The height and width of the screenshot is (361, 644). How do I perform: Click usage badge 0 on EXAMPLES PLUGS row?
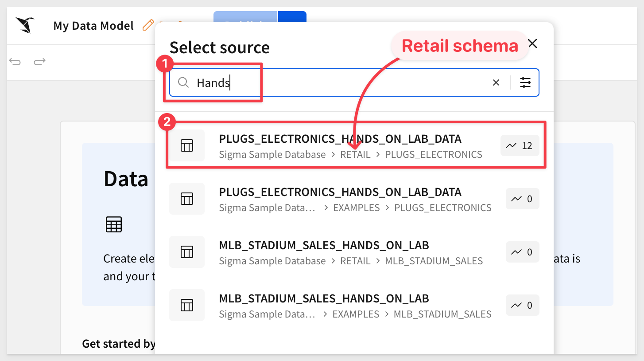[523, 199]
